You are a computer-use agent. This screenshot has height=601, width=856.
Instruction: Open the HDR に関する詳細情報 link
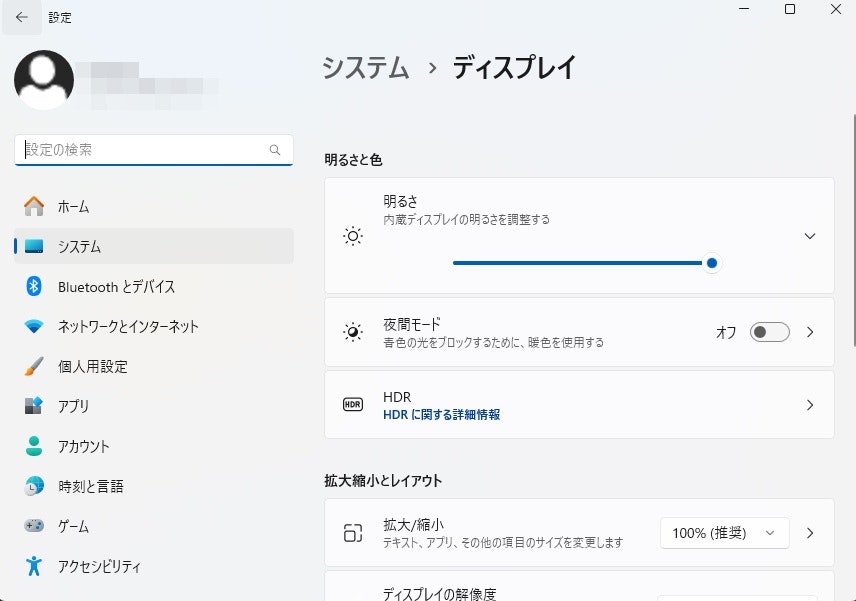click(x=441, y=415)
